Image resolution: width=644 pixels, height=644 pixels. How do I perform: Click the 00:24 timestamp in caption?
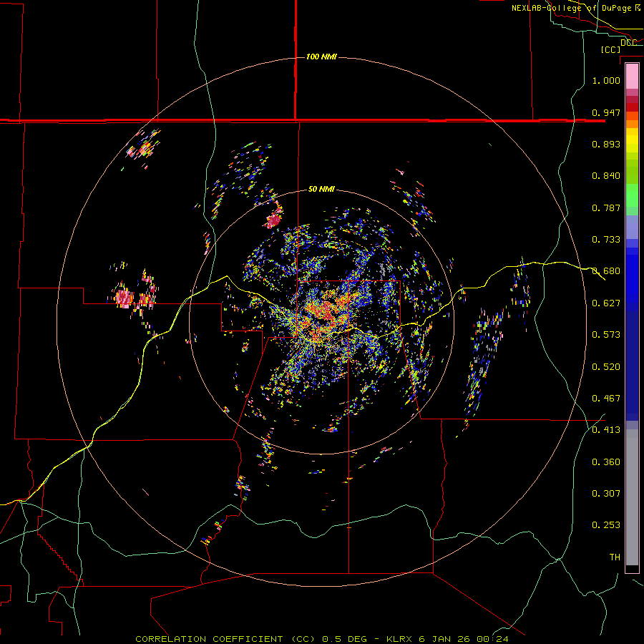coord(493,639)
